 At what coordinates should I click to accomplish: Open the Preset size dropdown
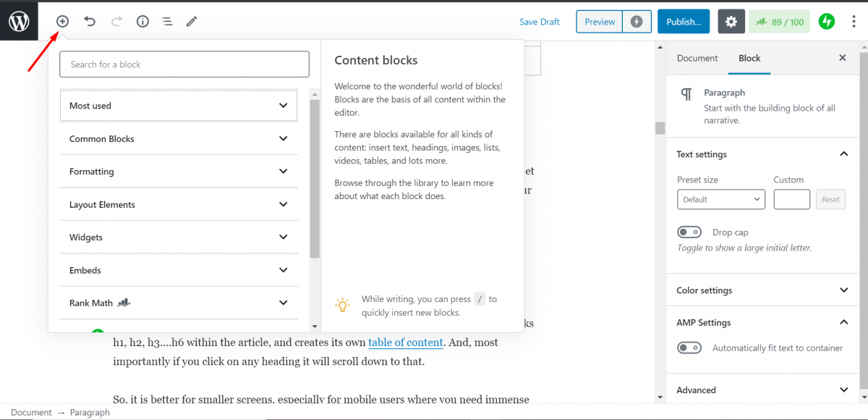coord(720,199)
